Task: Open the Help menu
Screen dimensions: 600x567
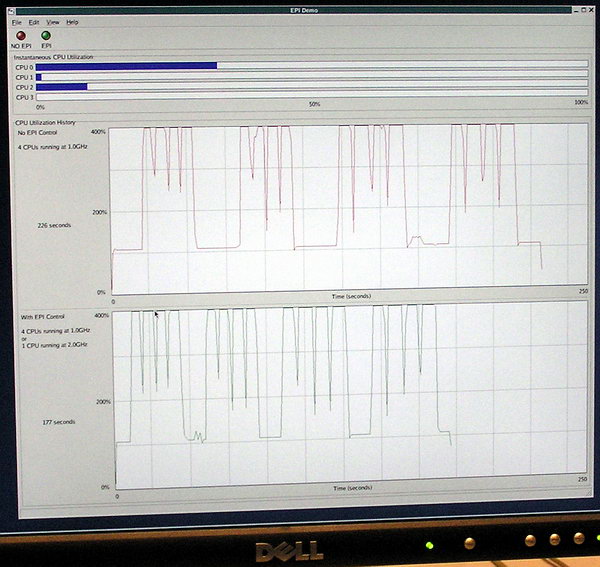Action: [x=72, y=22]
